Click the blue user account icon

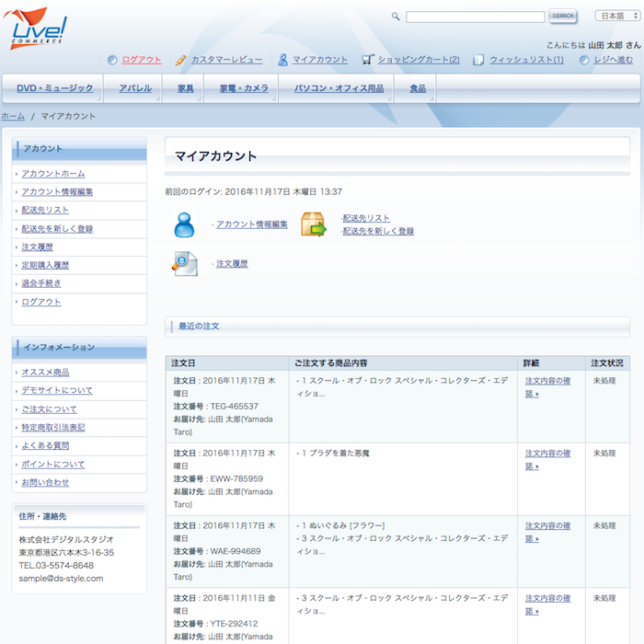pyautogui.click(x=184, y=224)
